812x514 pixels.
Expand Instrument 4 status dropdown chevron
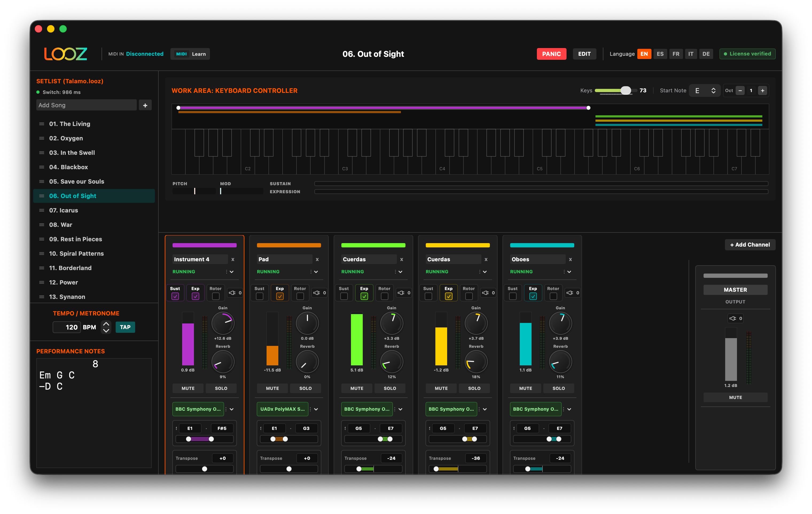coord(232,272)
